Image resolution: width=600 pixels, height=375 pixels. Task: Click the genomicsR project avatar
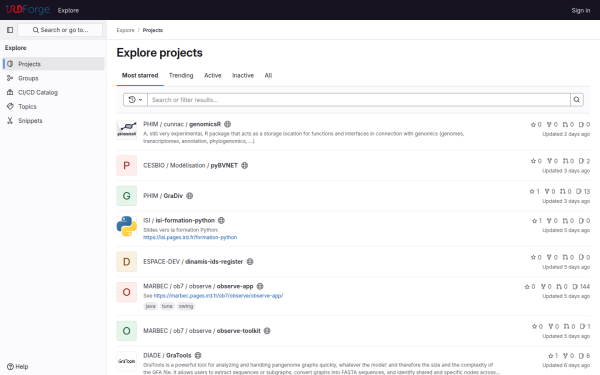point(127,130)
